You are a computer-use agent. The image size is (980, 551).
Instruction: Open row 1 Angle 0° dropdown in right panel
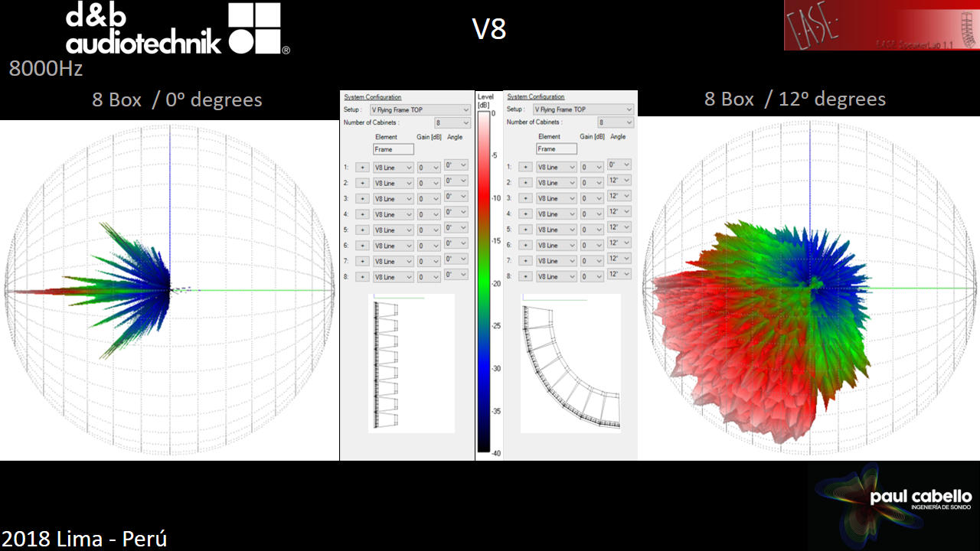[619, 165]
